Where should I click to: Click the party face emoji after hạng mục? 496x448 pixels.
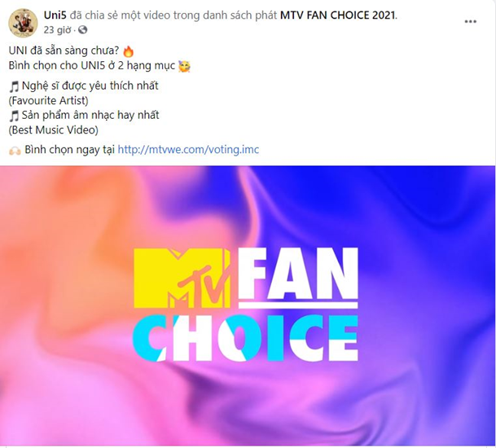(x=184, y=66)
